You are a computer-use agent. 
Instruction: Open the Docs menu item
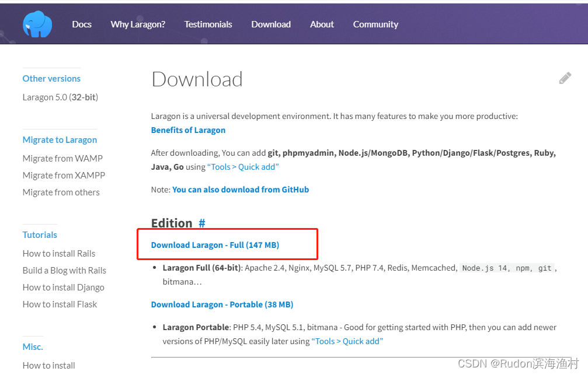click(82, 24)
